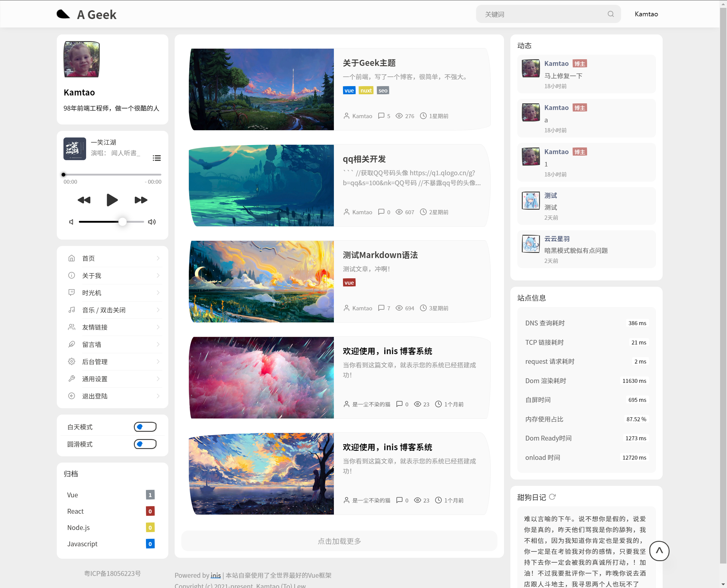The width and height of the screenshot is (727, 588).
Task: Click the song album cover art
Action: pos(75,149)
